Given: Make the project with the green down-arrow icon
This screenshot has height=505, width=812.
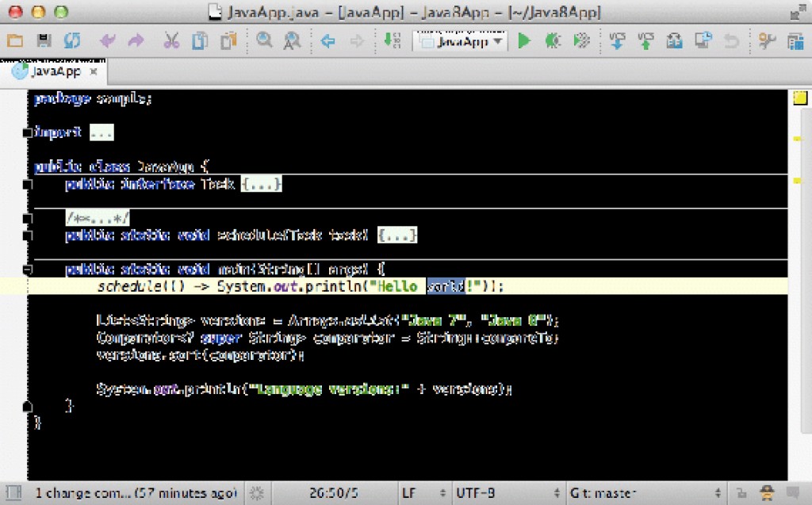Looking at the screenshot, I should [392, 40].
